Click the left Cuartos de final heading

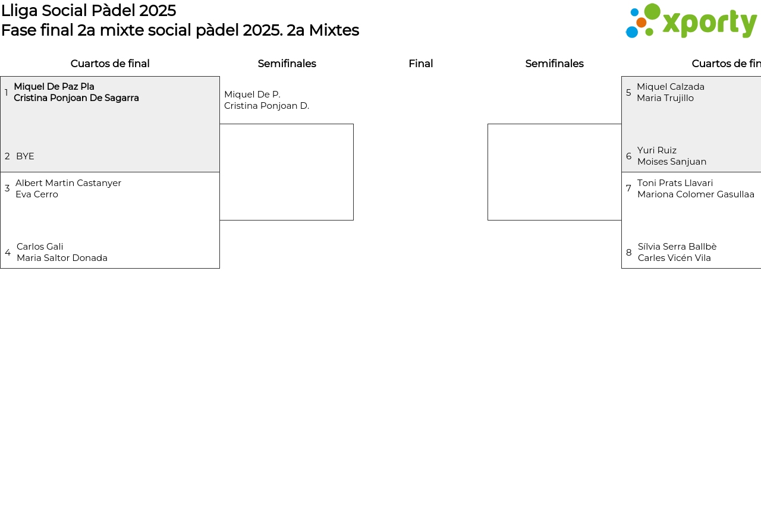point(110,64)
